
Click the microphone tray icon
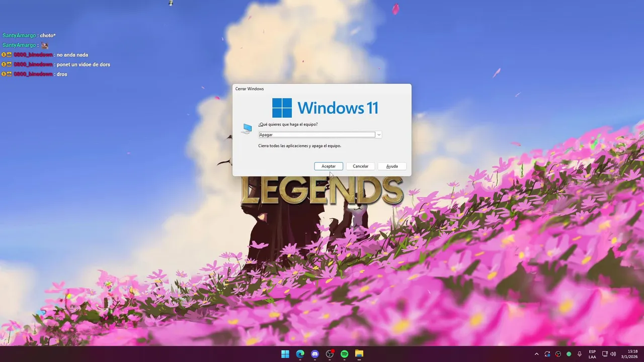[x=580, y=354]
